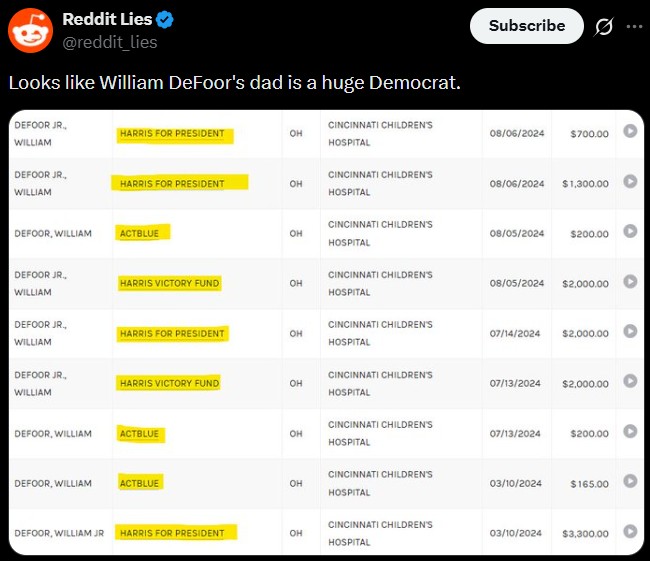Open the Reddit Lies display name link
The image size is (650, 561).
(107, 19)
